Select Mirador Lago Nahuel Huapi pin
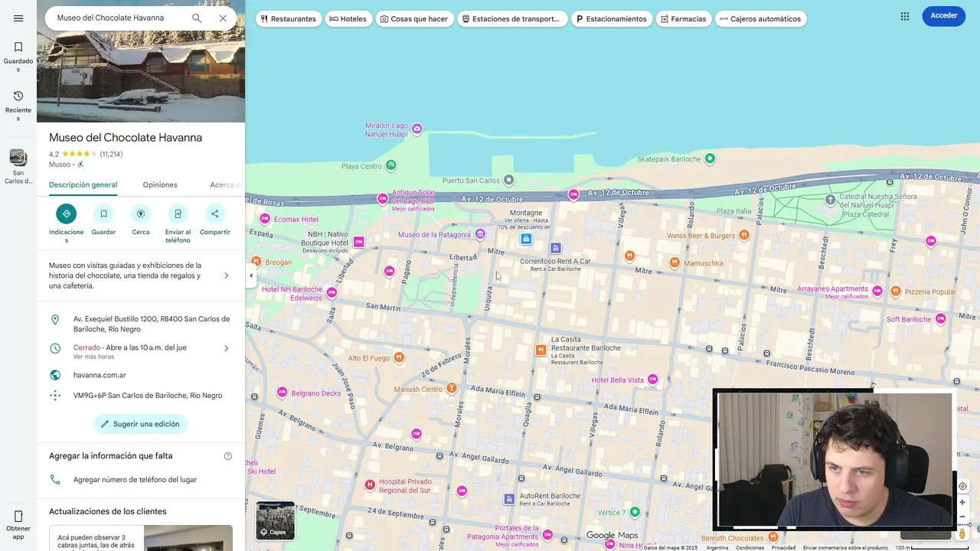This screenshot has height=551, width=980. pos(416,129)
